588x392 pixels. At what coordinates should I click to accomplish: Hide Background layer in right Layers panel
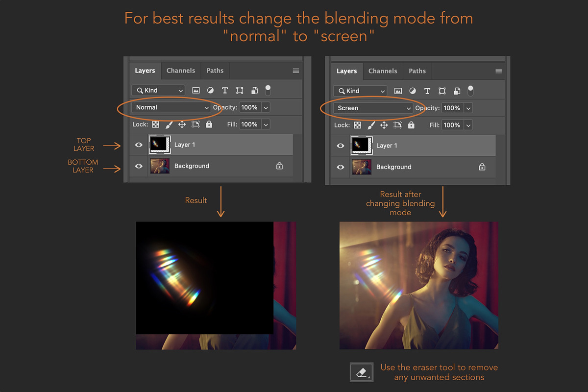pyautogui.click(x=341, y=167)
